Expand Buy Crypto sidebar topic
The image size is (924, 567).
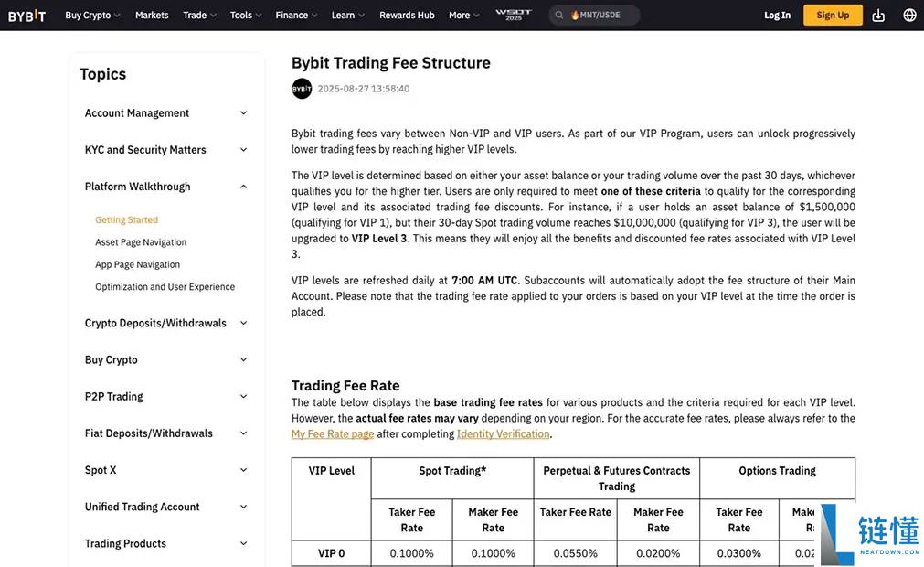[166, 359]
